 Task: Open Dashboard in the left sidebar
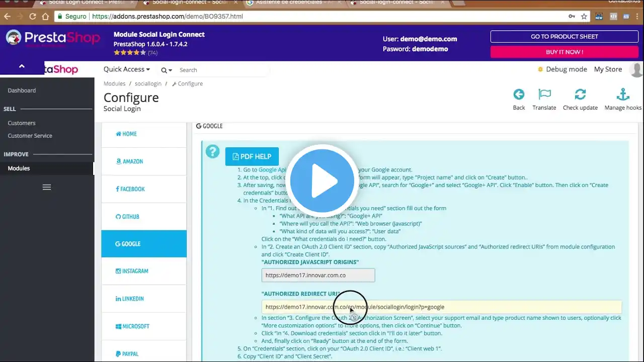(x=22, y=90)
